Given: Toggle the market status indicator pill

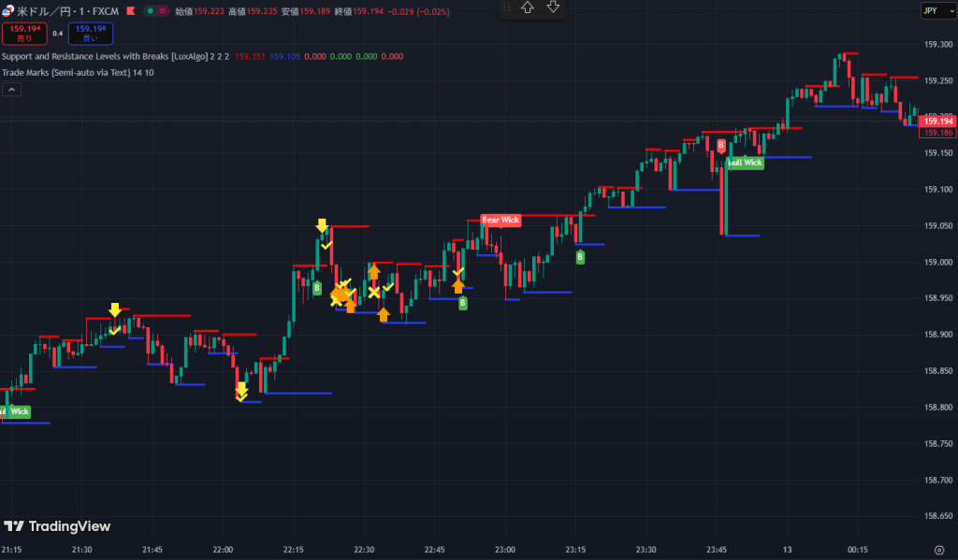Looking at the screenshot, I should point(158,10).
